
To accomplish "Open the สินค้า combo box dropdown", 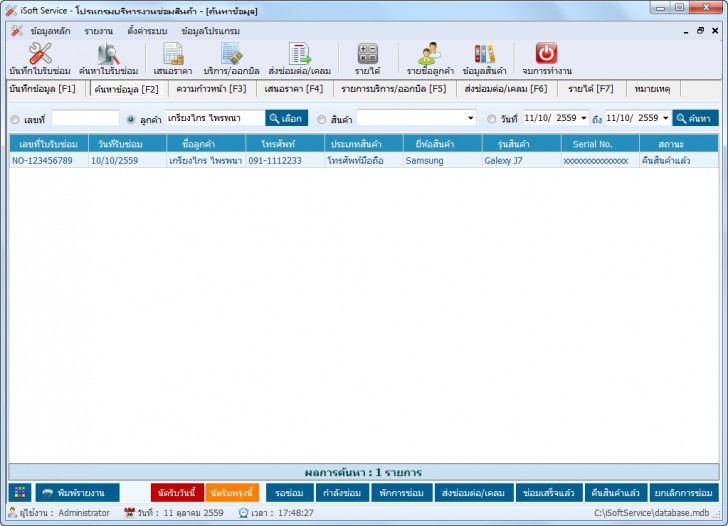I will click(470, 118).
